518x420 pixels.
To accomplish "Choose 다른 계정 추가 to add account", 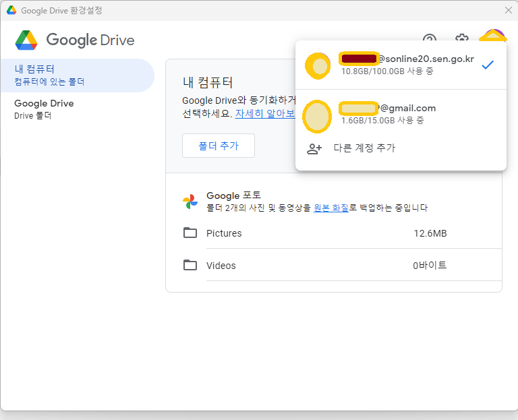I will tap(401, 148).
